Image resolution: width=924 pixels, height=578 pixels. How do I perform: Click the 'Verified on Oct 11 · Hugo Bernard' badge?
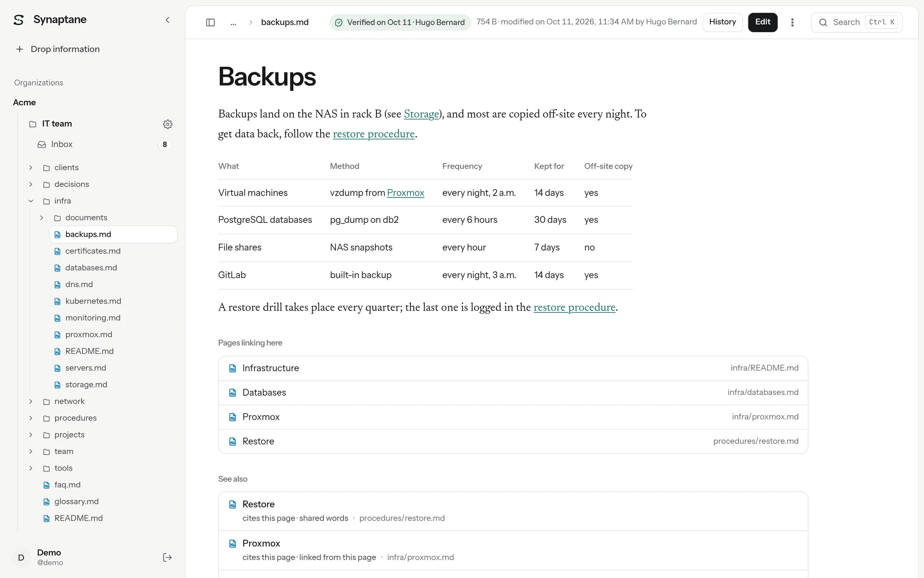click(400, 22)
